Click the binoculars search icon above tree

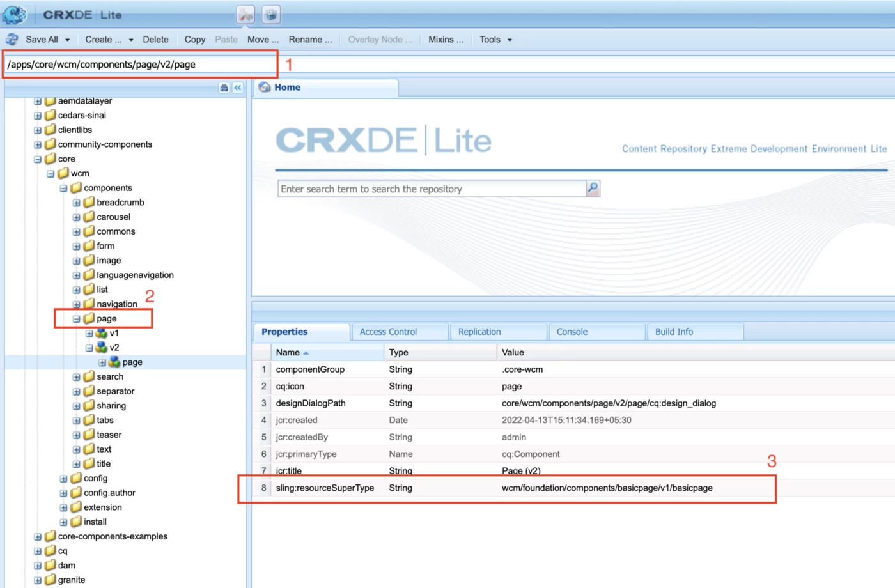(224, 88)
